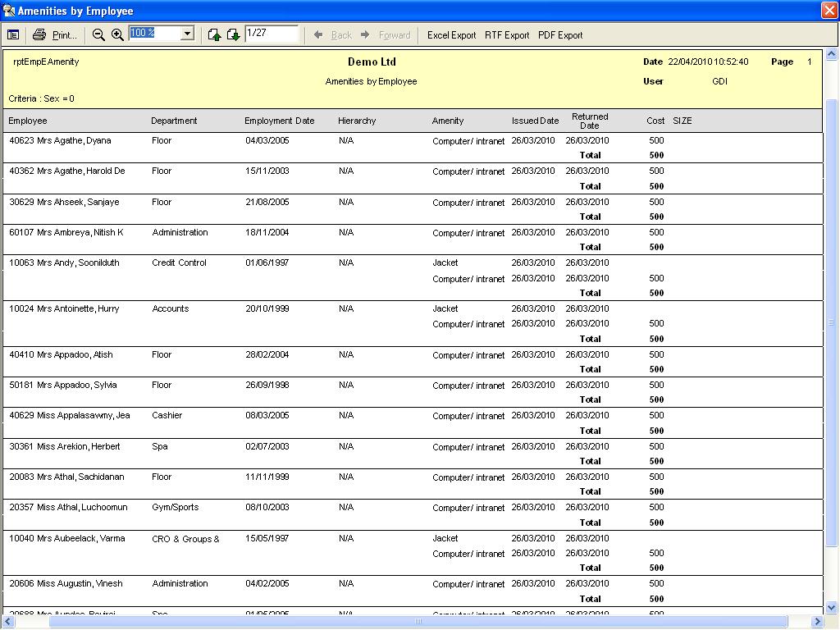The width and height of the screenshot is (840, 630).
Task: Toggle the table of contents panel icon
Action: [13, 34]
